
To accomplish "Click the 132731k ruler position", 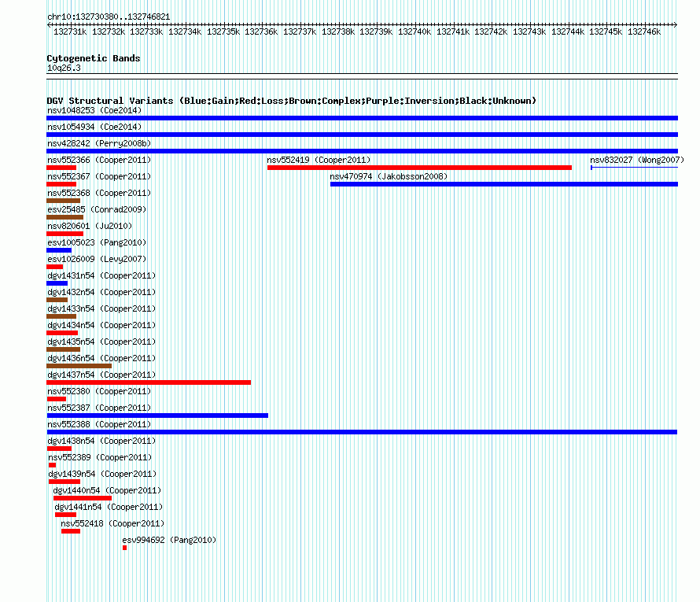I will coord(70,31).
